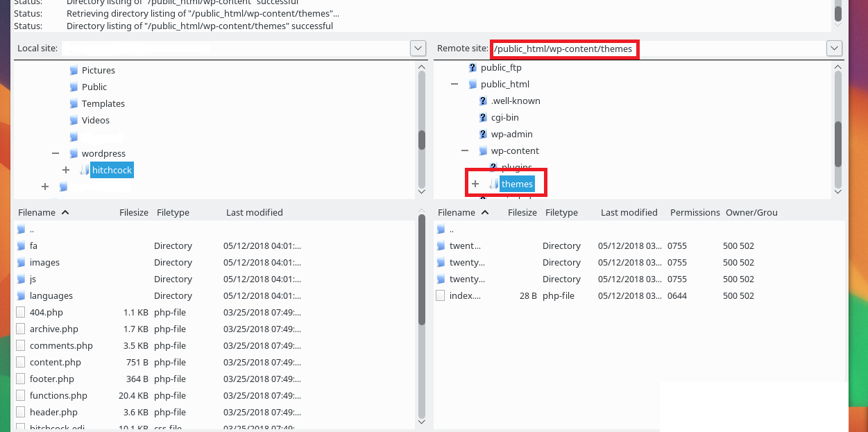Screen dimensions: 868x432
Task: Select the hitchcock folder in local tree
Action: [x=111, y=169]
